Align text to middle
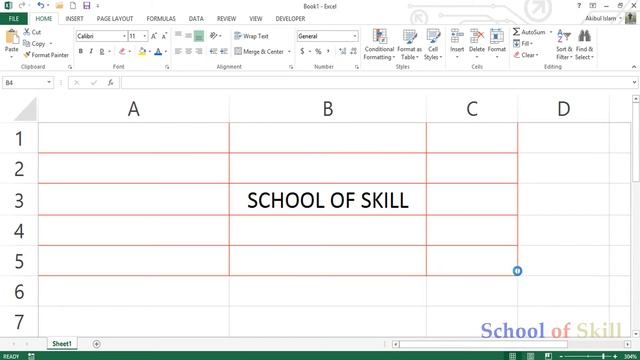The image size is (640, 360). [188, 36]
